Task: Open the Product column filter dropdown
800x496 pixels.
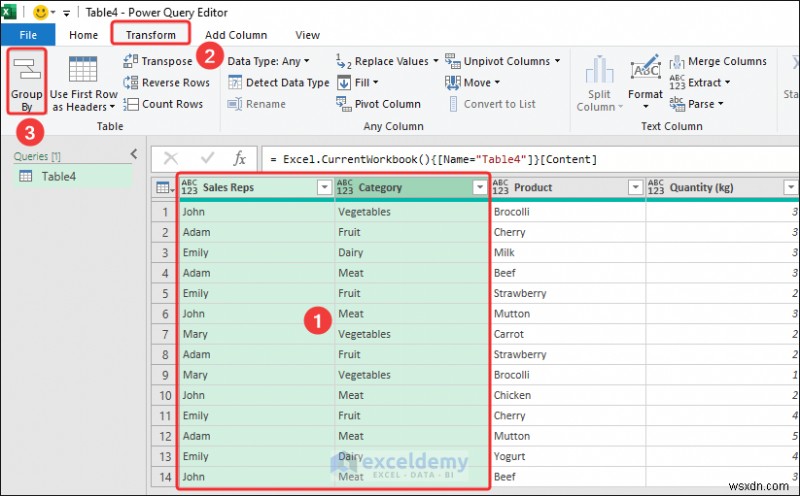Action: (x=635, y=187)
